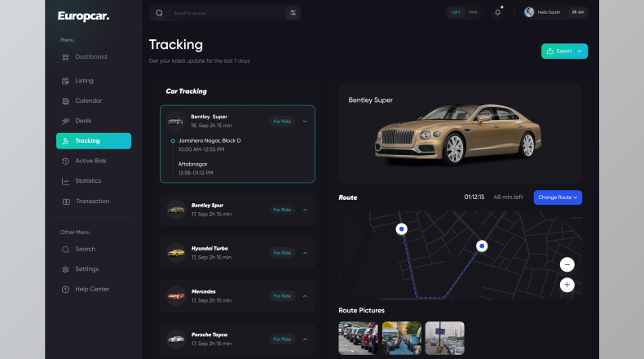The height and width of the screenshot is (359, 644).
Task: Switch to Light theme mode
Action: coord(457,12)
